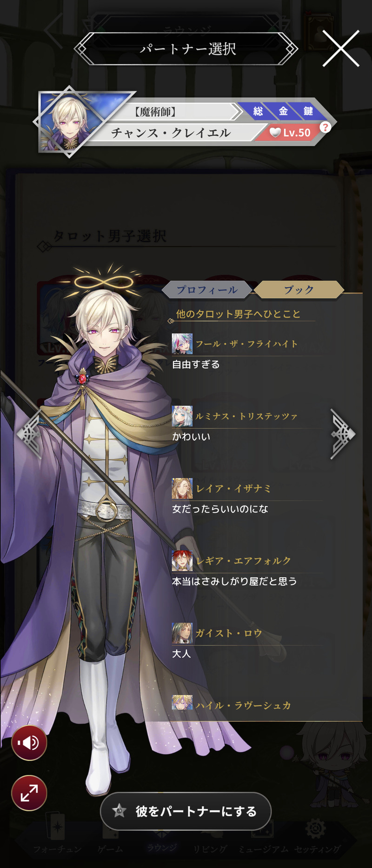372x868 pixels.
Task: Tap フール・ザ・フライハイト avatar icon
Action: pos(182,344)
